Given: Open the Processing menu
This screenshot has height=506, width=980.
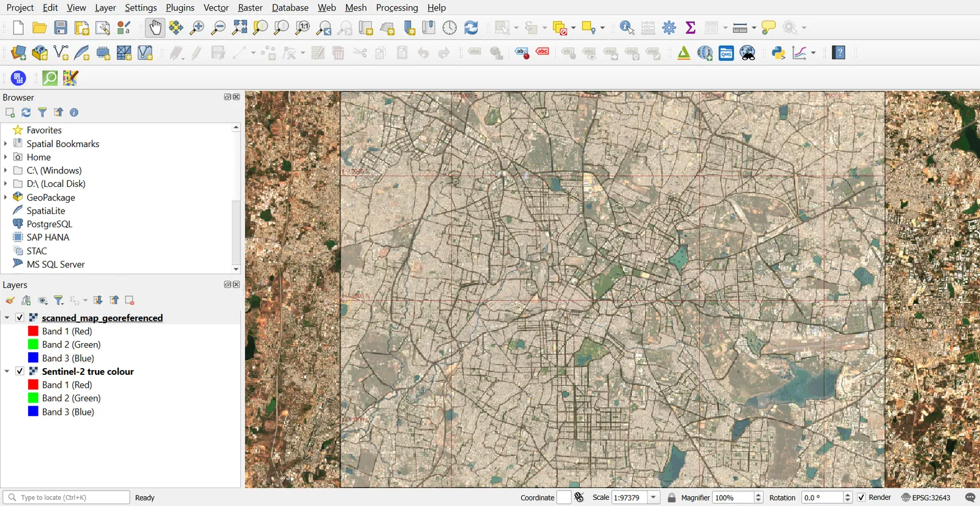Looking at the screenshot, I should point(397,8).
